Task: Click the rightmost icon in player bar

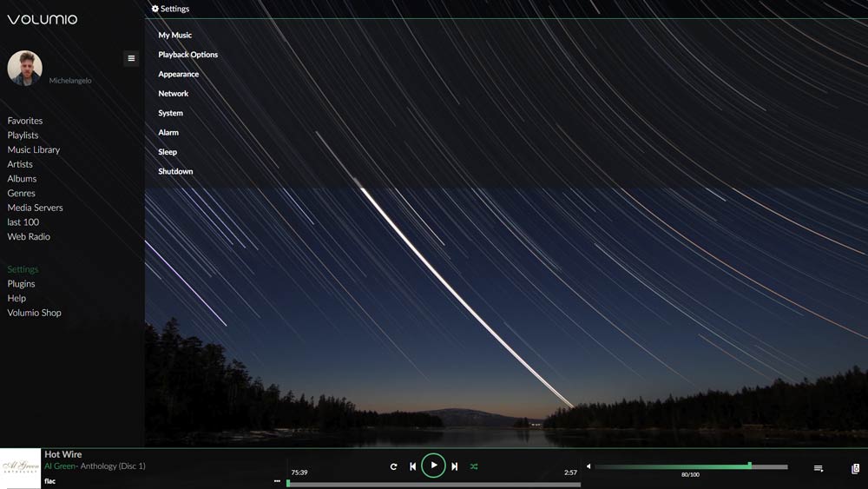Action: 855,469
